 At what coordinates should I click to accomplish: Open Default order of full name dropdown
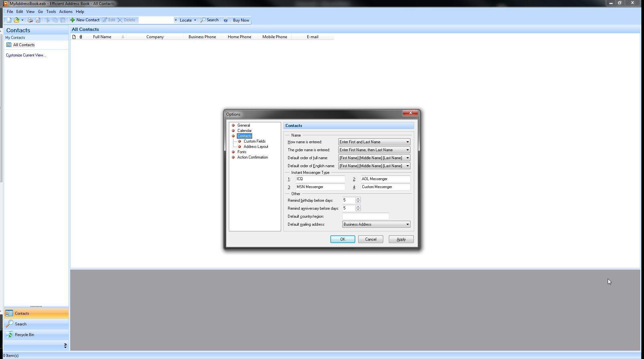coord(374,158)
